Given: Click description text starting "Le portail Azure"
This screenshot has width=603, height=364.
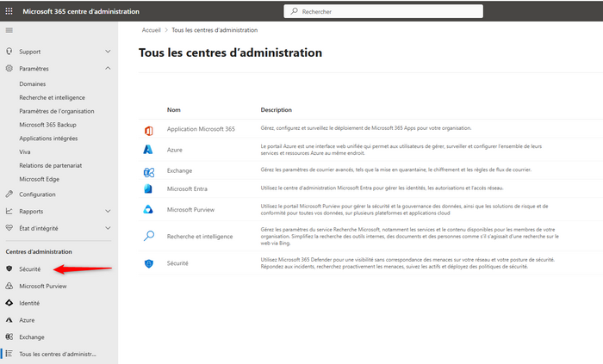Looking at the screenshot, I should click(x=401, y=150).
